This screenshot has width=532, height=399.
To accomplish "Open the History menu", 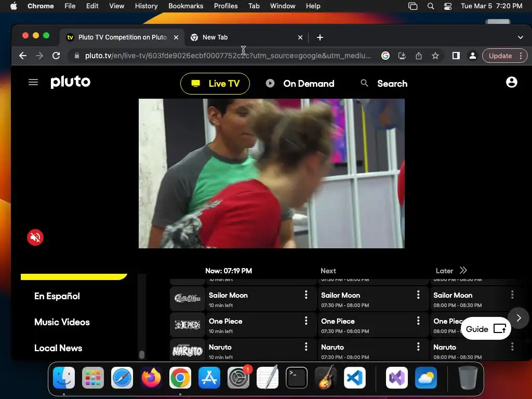I will 146,6.
